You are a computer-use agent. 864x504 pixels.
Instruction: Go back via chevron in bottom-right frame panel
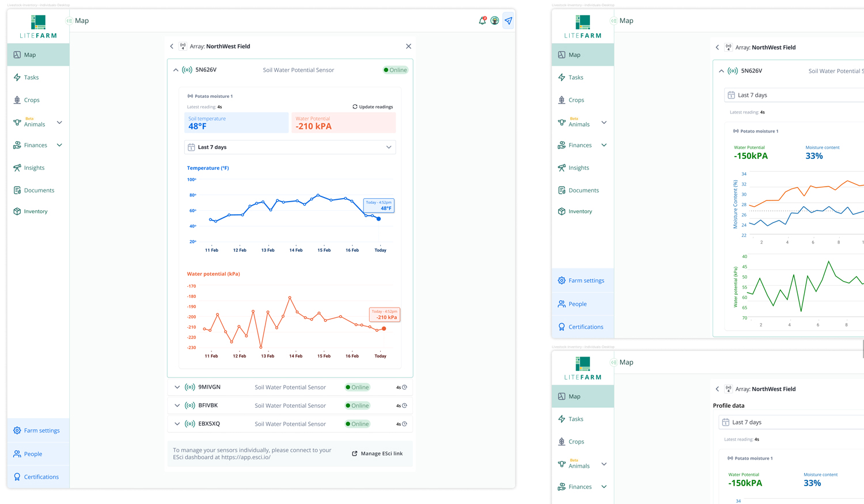pos(717,389)
